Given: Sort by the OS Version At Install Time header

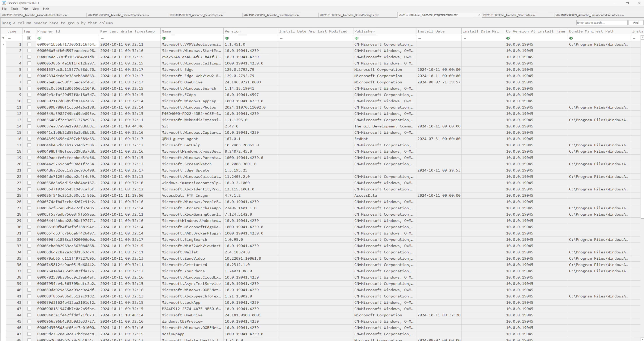Looking at the screenshot, I should [x=536, y=31].
